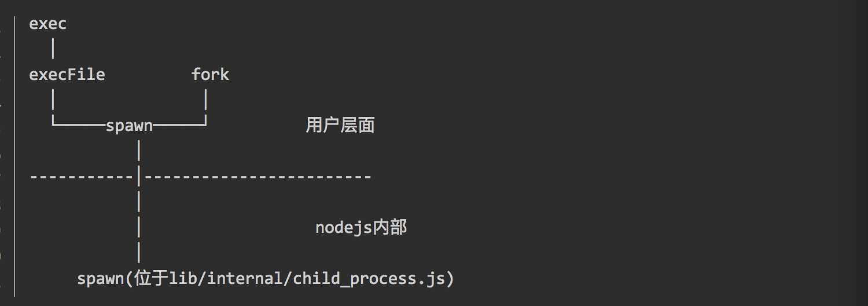The image size is (868, 306).
Task: Click the fork label
Action: click(211, 75)
